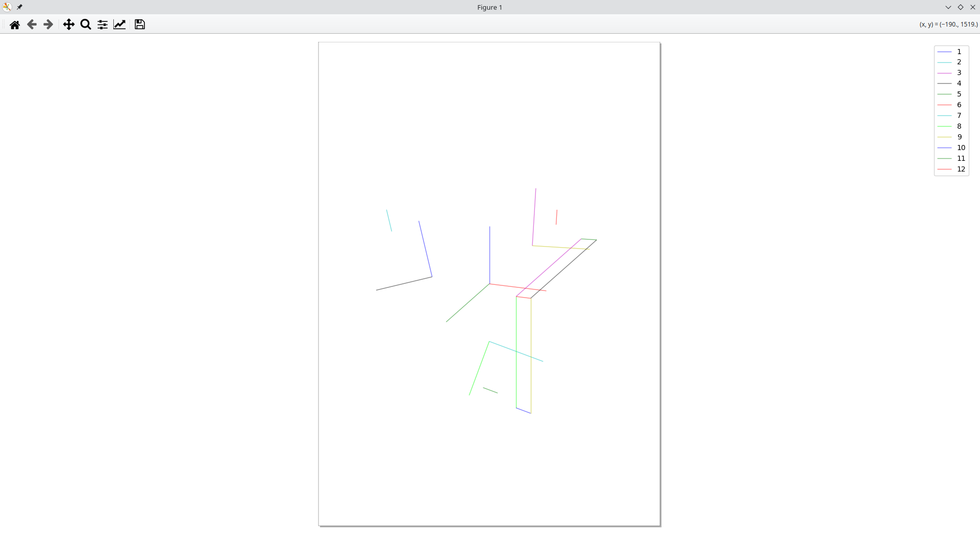
Task: Open Configure subplots sliders icon
Action: 103,25
